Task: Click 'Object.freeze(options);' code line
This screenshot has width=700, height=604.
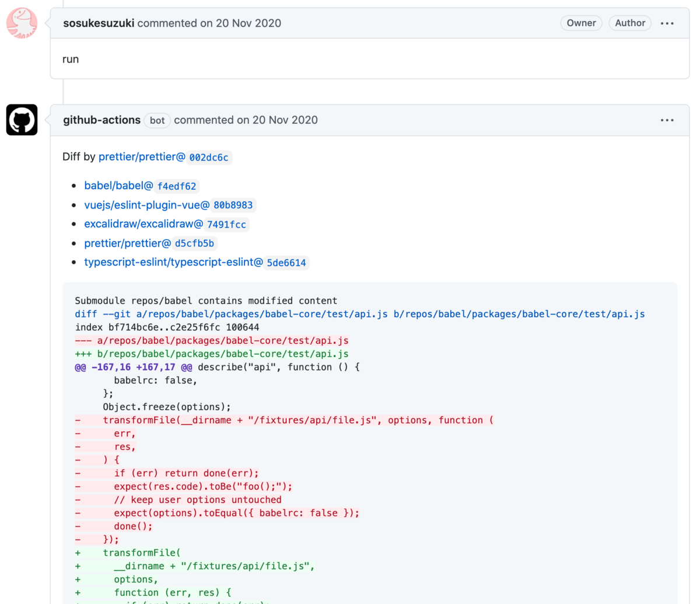Action: tap(167, 407)
